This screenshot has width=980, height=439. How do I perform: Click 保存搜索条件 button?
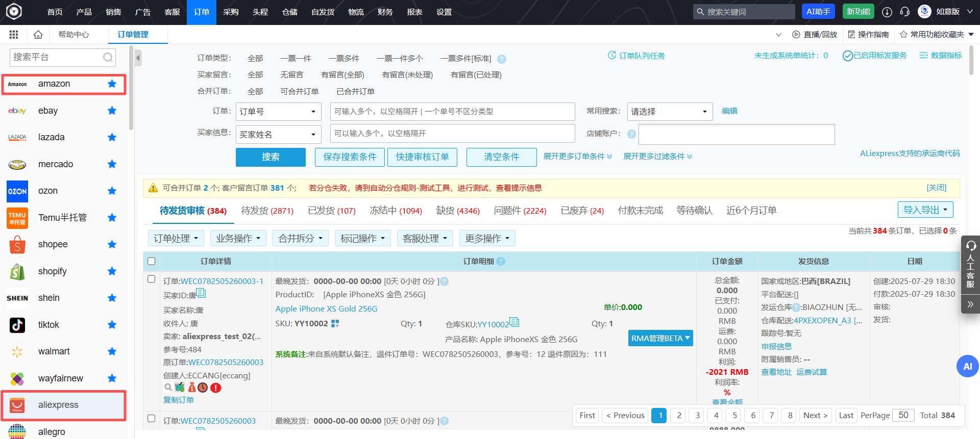click(350, 157)
